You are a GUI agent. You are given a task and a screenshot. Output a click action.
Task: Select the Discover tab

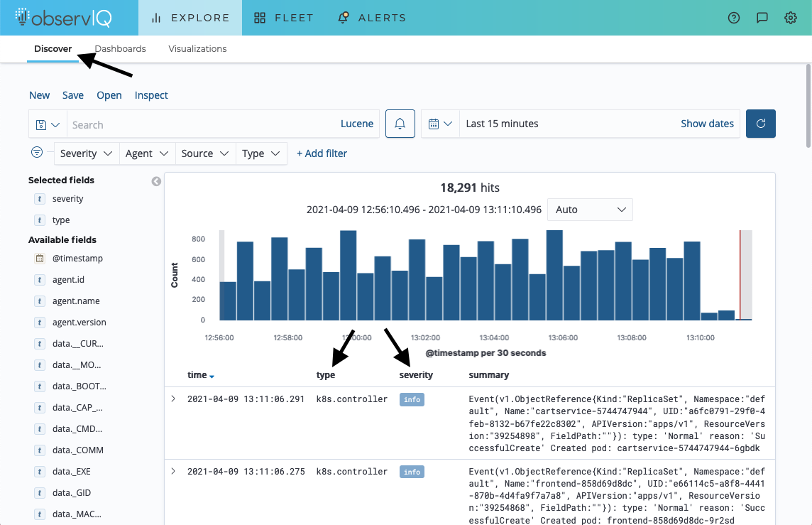tap(53, 49)
